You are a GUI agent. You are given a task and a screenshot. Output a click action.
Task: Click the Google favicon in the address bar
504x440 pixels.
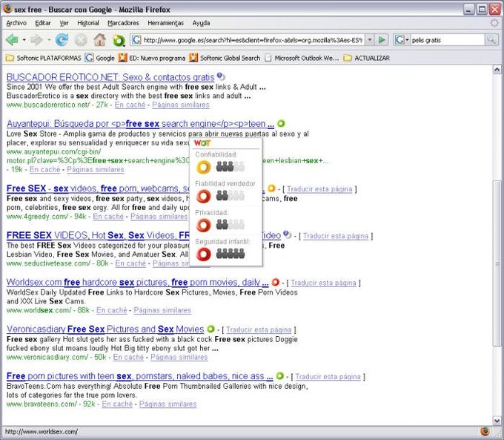136,40
